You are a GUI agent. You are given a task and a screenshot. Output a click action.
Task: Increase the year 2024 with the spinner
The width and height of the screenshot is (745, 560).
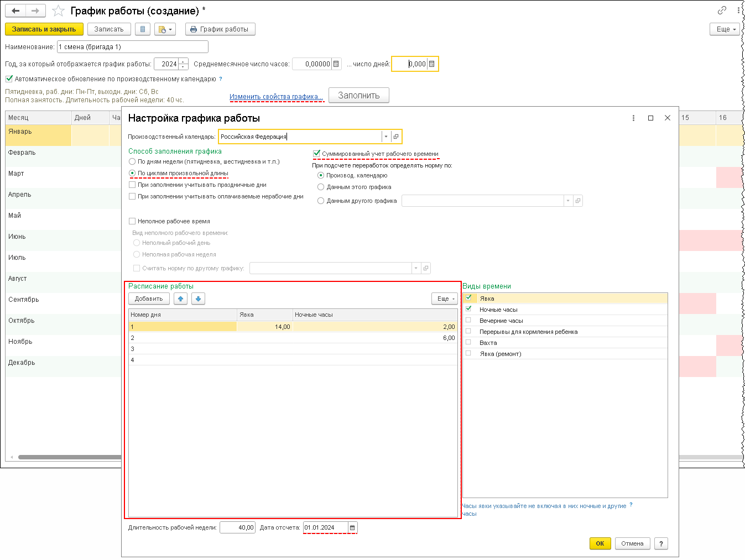(x=184, y=61)
